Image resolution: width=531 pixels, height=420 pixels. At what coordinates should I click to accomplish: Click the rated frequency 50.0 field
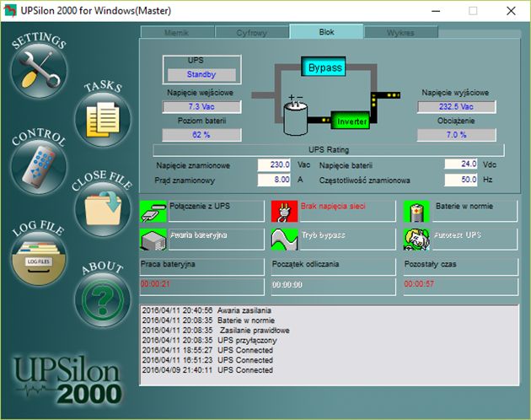[461, 180]
